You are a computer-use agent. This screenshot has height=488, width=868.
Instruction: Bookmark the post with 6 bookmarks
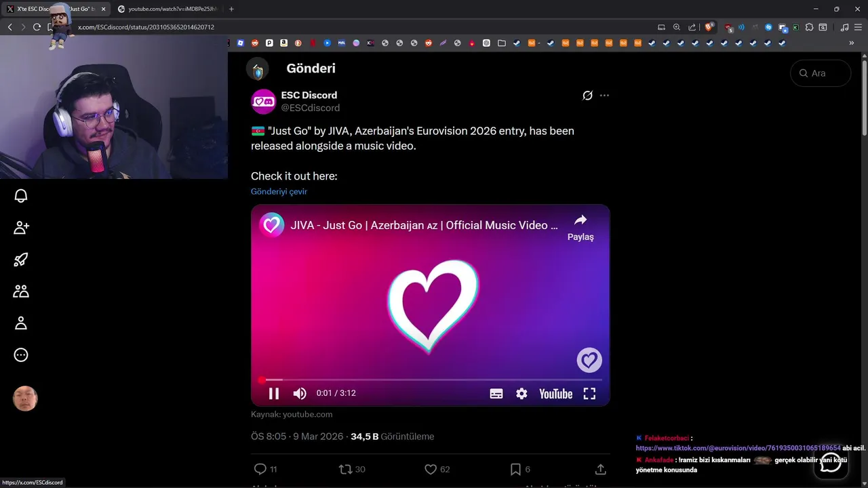click(x=519, y=469)
